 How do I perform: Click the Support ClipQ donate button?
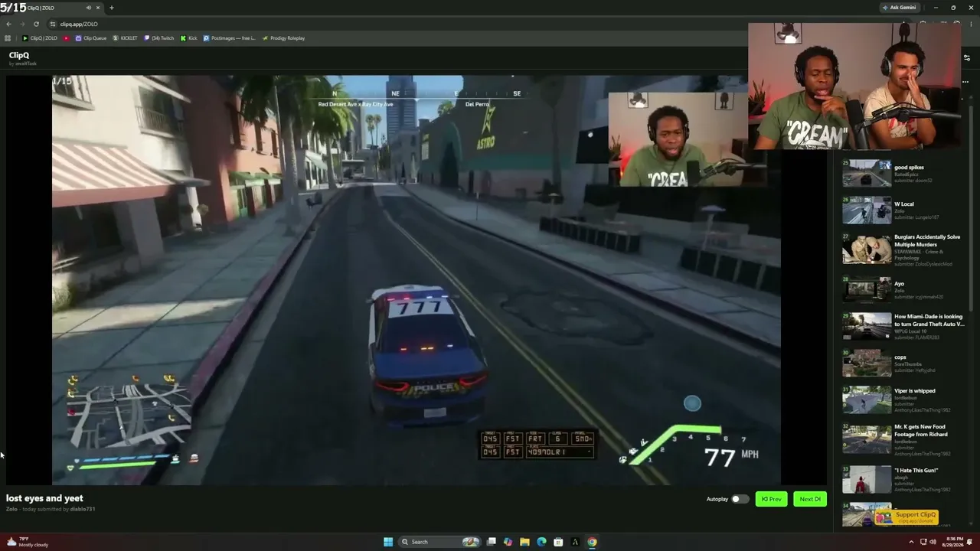907,517
